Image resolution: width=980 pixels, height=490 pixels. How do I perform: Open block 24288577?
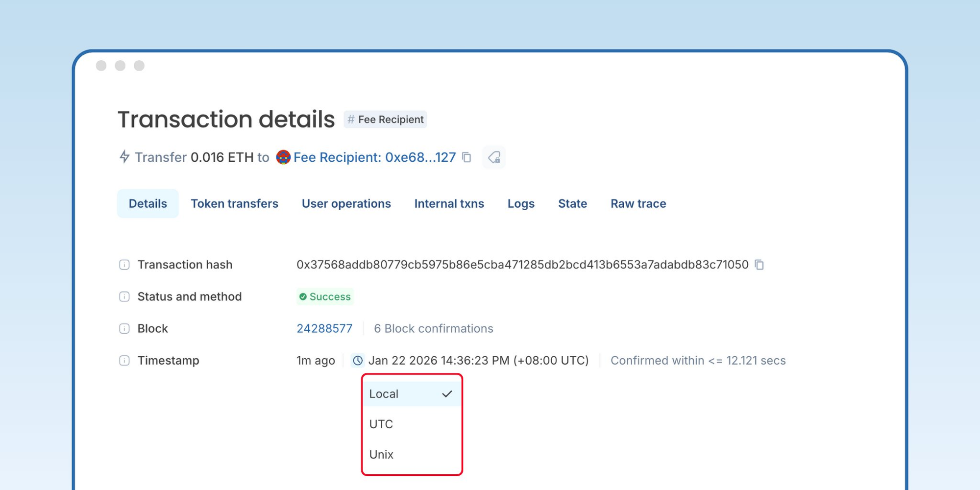324,328
